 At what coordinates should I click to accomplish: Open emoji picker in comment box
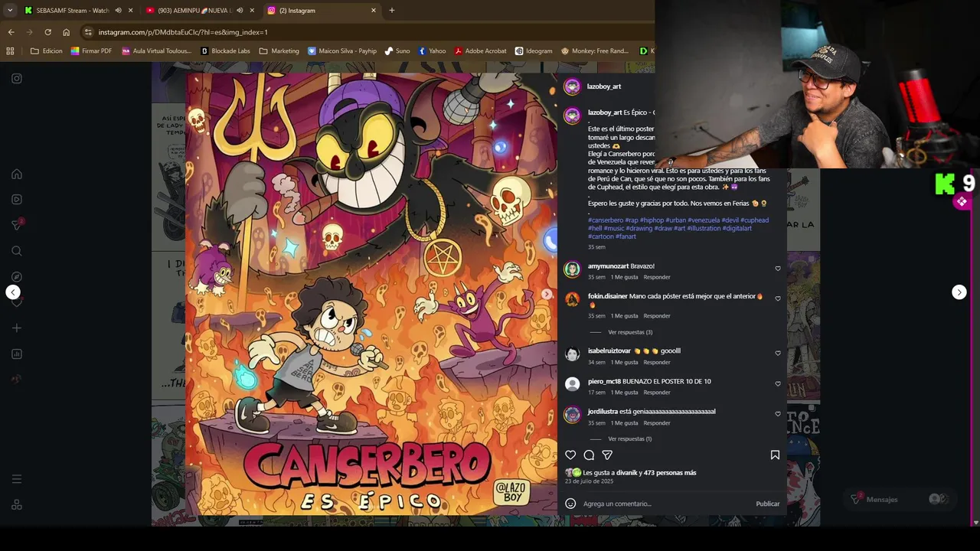(x=570, y=504)
